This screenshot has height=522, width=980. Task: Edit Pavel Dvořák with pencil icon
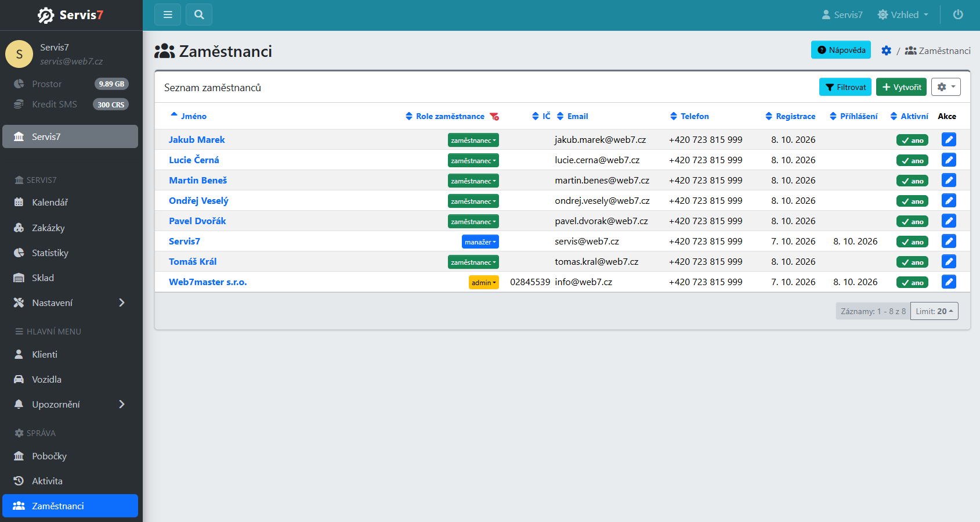point(949,221)
